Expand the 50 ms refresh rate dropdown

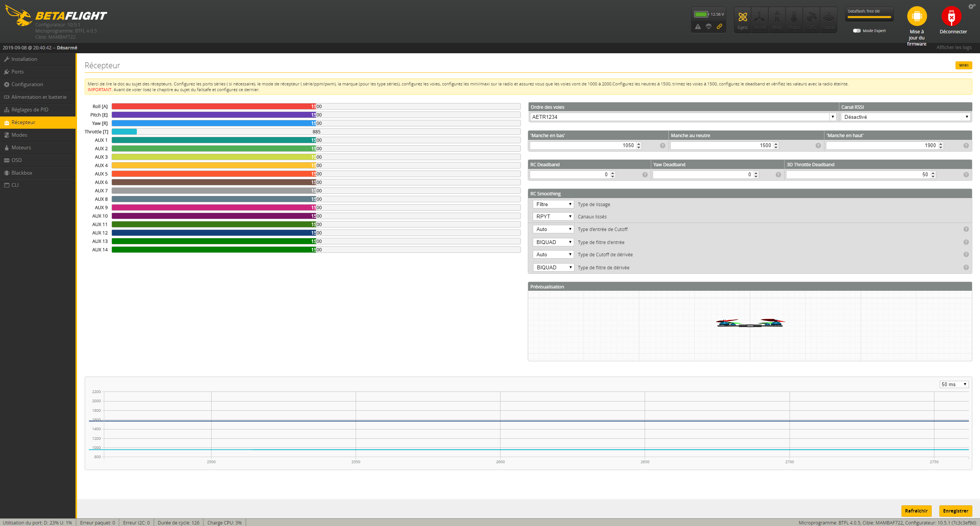point(954,384)
